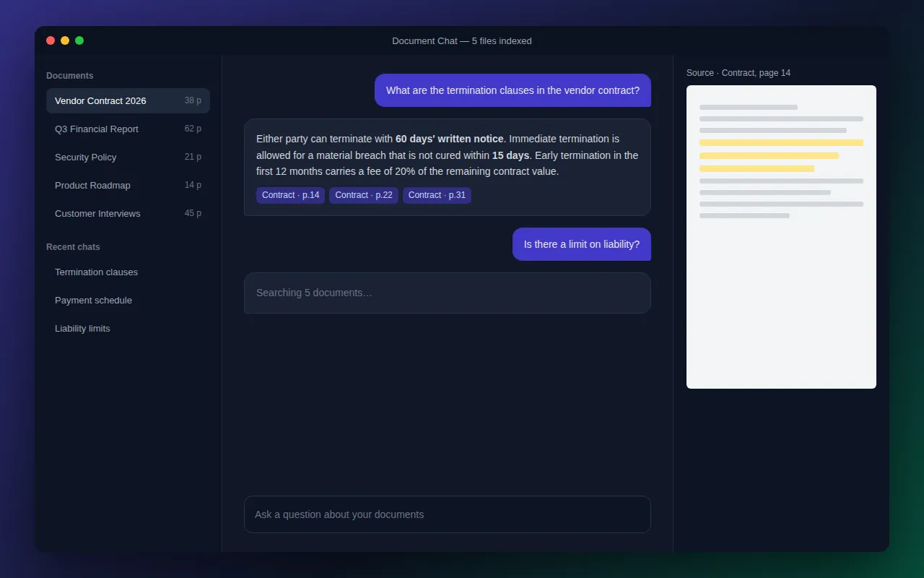The width and height of the screenshot is (924, 578).
Task: Click the '60 days' written notice' bold text
Action: point(449,139)
